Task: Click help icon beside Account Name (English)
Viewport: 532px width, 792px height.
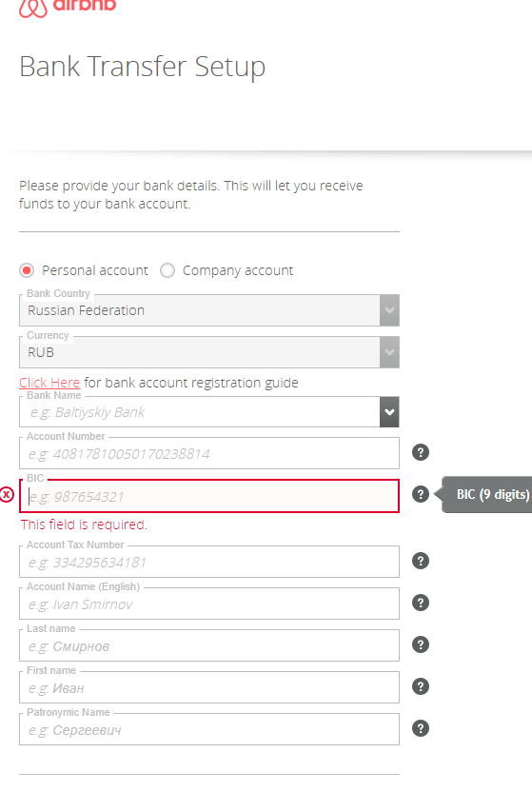Action: [421, 603]
